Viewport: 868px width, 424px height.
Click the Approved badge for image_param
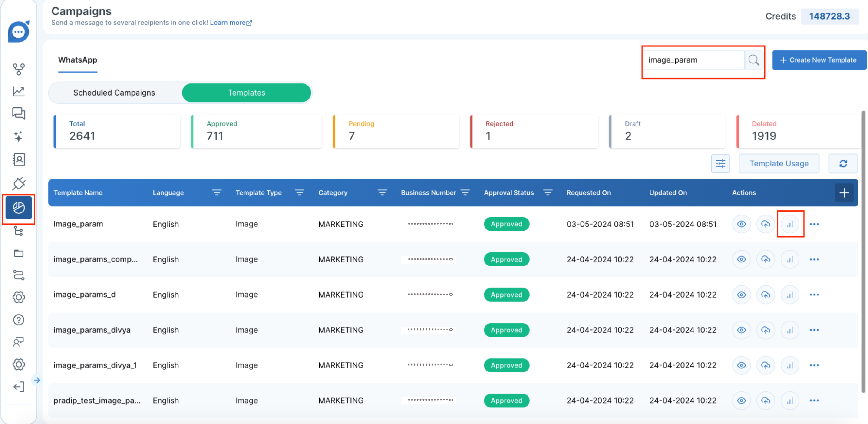tap(506, 224)
